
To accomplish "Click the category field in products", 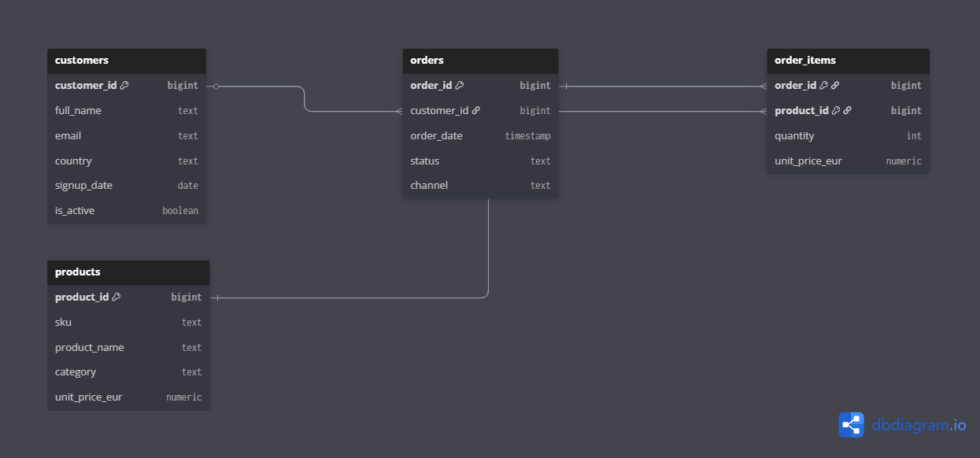I will pos(128,372).
